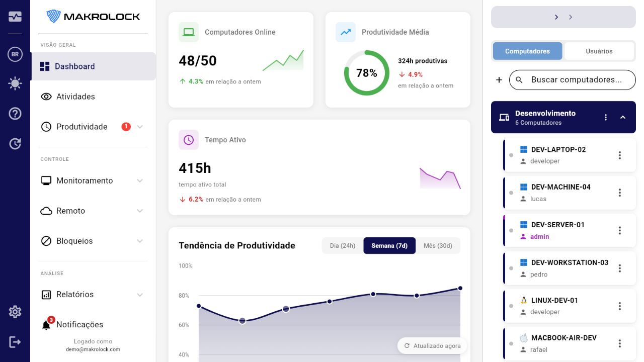
Task: Click the Produtividade Média trending icon
Action: click(x=346, y=32)
